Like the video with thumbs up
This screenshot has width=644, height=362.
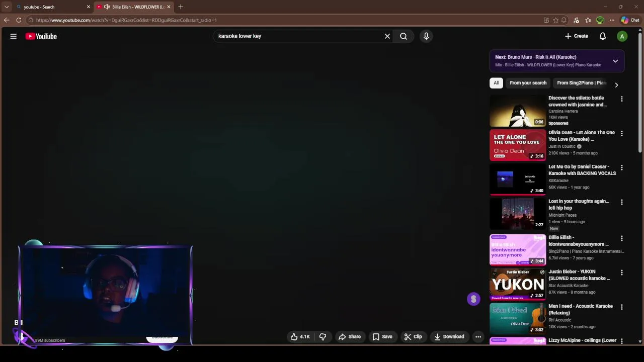click(x=300, y=337)
